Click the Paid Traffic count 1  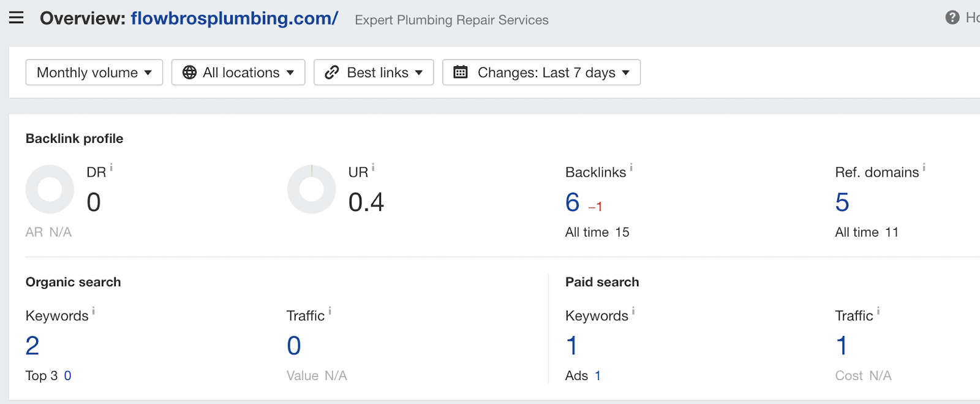pyautogui.click(x=842, y=346)
